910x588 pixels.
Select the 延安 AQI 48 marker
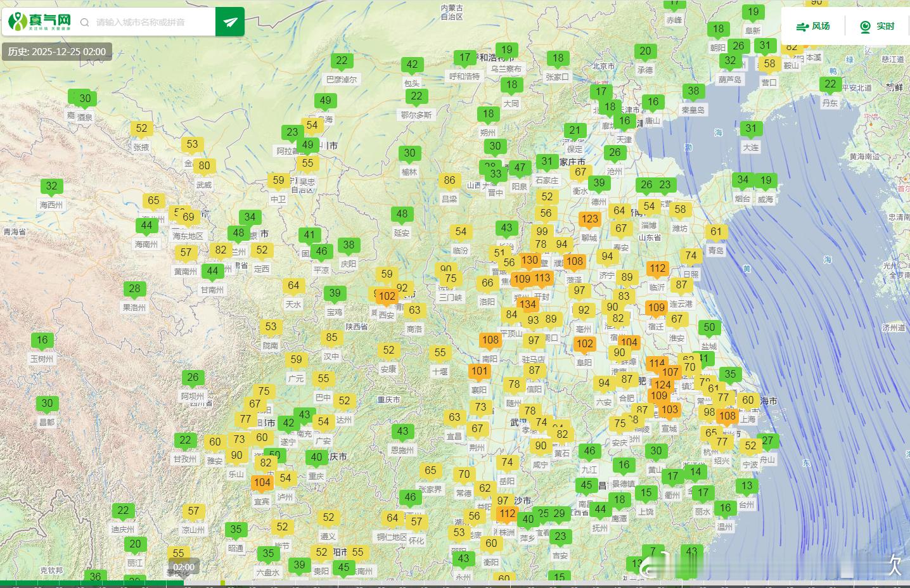(402, 215)
